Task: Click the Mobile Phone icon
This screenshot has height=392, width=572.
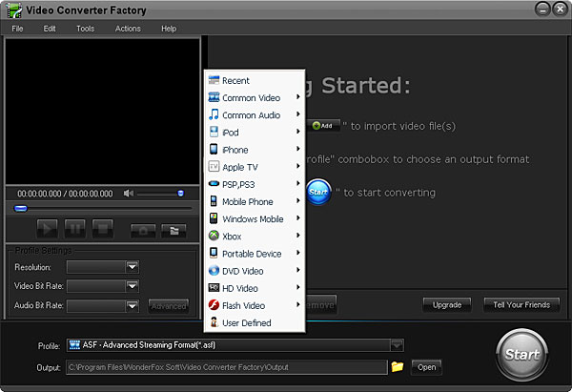Action: (214, 201)
